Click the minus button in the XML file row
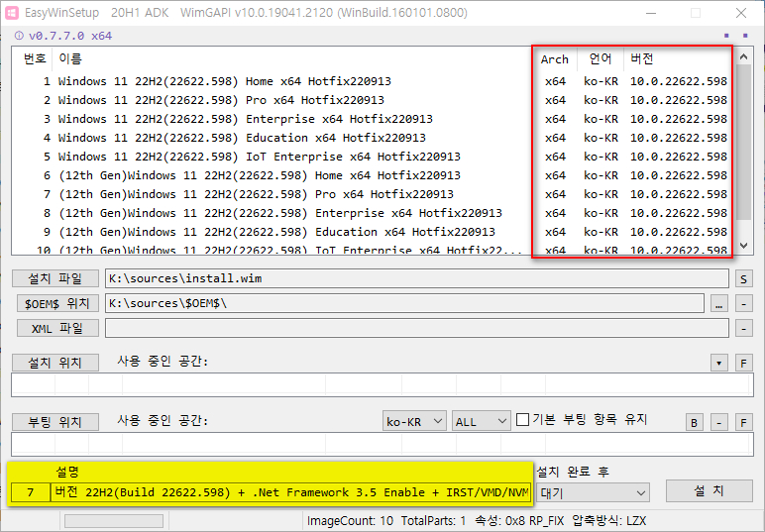This screenshot has width=765, height=532. tap(743, 328)
